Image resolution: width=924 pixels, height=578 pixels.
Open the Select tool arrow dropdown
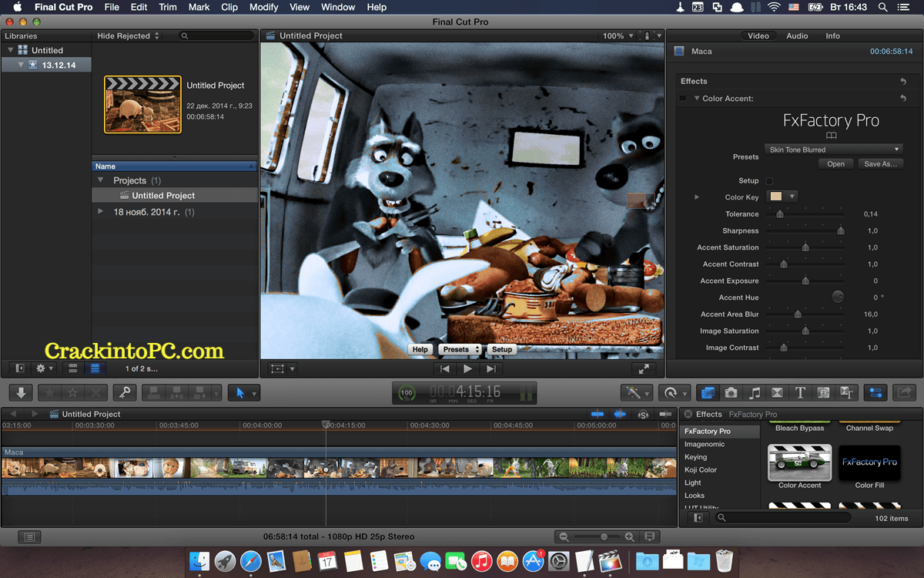click(255, 393)
